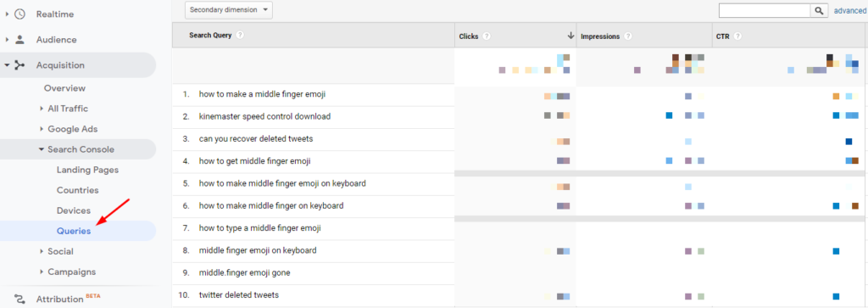Screen dimensions: 868x308
Task: Click the Audience person icon
Action: point(20,40)
